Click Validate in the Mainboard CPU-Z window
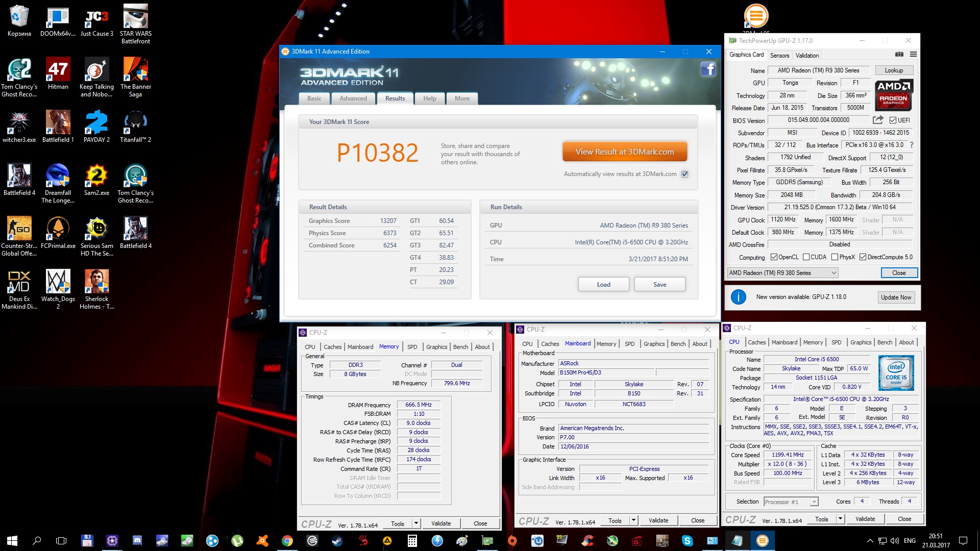 [x=658, y=521]
